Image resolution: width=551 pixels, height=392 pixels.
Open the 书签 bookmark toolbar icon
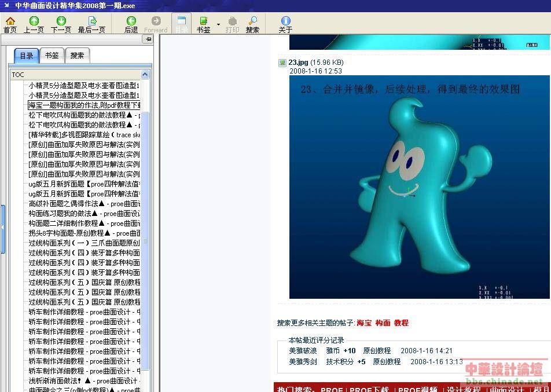click(203, 24)
